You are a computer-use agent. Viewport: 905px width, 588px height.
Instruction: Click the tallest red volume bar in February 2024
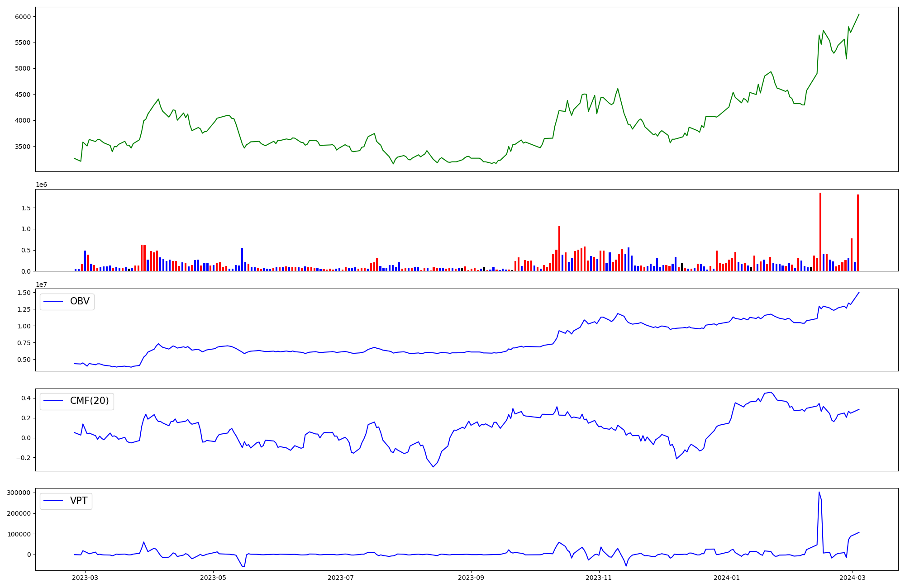(x=820, y=232)
